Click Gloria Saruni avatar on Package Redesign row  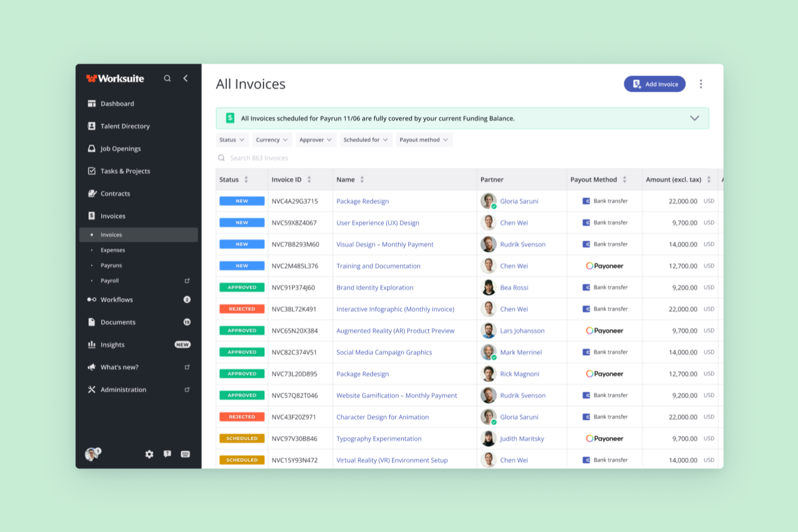tap(489, 201)
